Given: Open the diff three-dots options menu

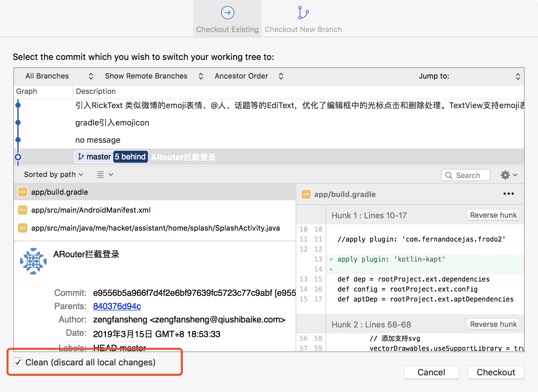Looking at the screenshot, I should pos(509,194).
